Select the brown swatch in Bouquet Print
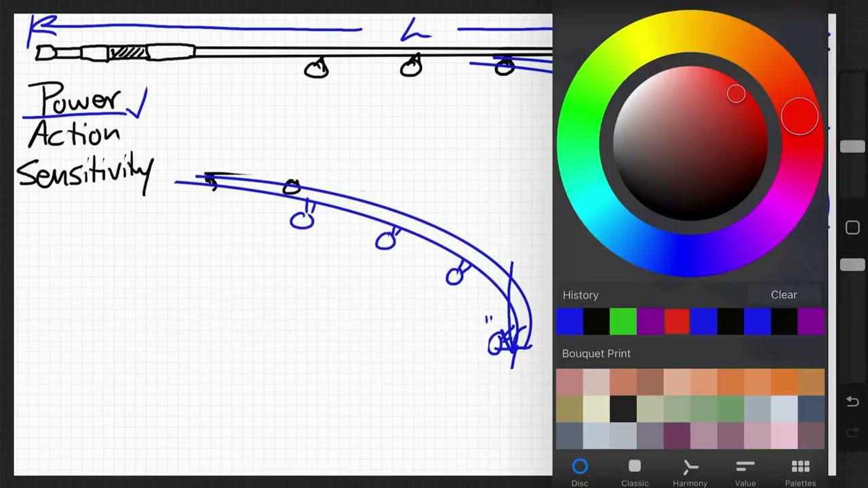The width and height of the screenshot is (868, 488). (x=650, y=382)
